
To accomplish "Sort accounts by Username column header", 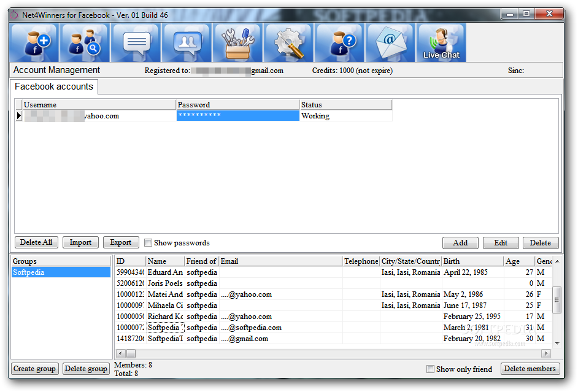I will tap(99, 105).
